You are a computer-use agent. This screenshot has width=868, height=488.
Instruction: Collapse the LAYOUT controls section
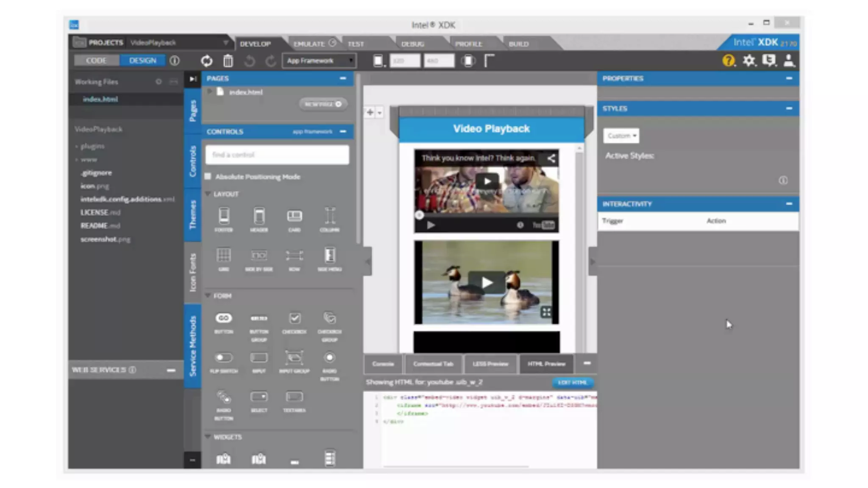click(x=208, y=194)
